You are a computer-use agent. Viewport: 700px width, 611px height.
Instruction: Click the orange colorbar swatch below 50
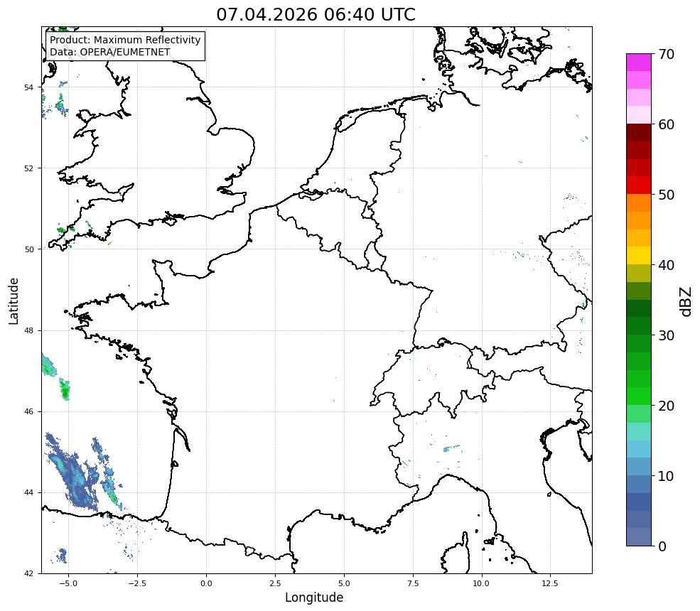pos(639,203)
